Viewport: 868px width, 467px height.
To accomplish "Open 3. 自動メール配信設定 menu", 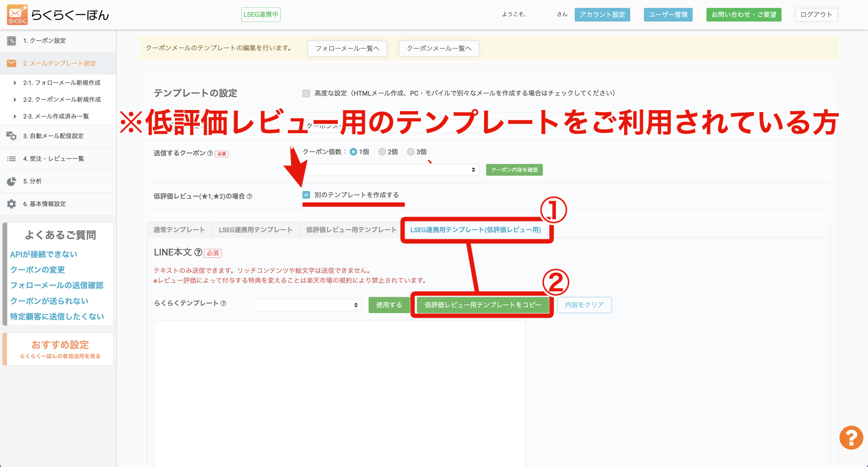I will 58,136.
